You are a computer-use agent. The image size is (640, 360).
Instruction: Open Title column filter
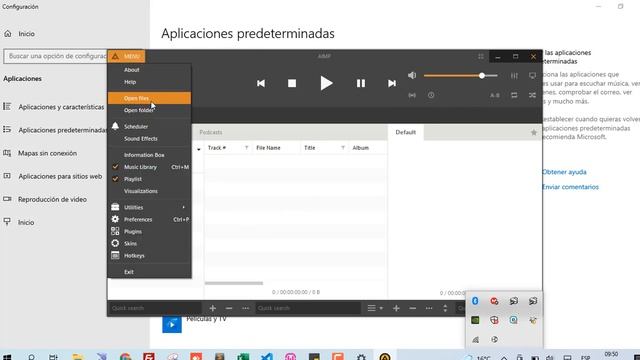pos(343,148)
